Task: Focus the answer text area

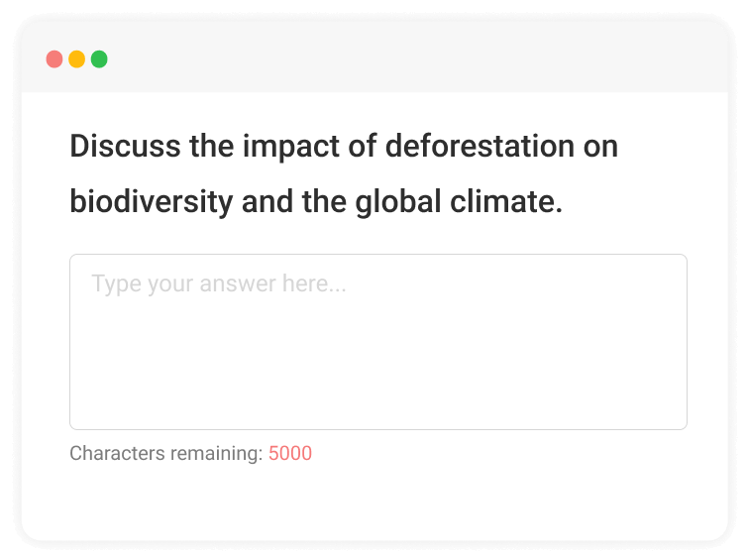Action: pyautogui.click(x=377, y=357)
